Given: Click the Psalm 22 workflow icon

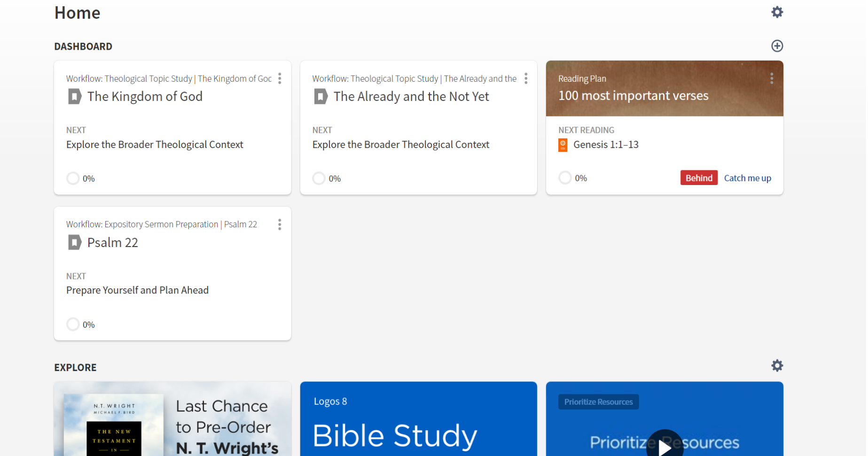Looking at the screenshot, I should click(75, 243).
